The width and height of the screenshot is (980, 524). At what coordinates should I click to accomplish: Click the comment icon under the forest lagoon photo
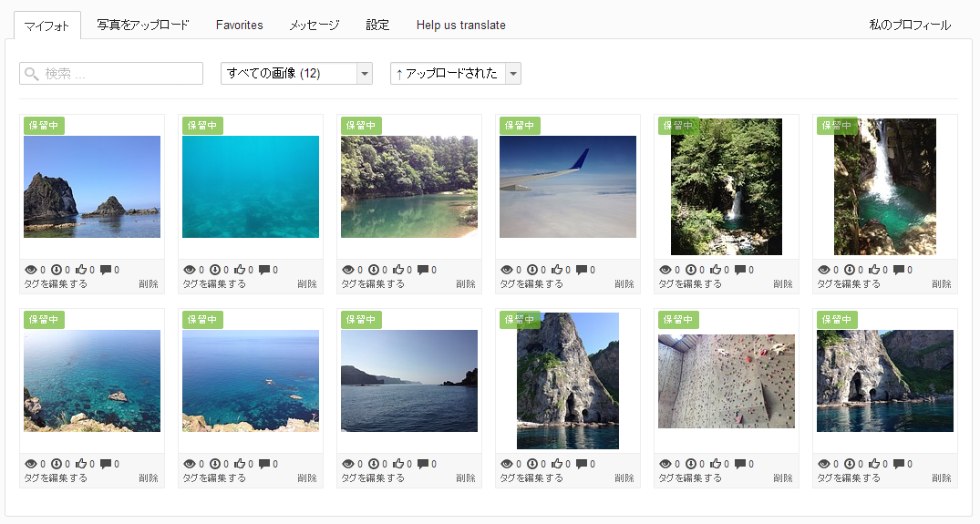tap(423, 270)
